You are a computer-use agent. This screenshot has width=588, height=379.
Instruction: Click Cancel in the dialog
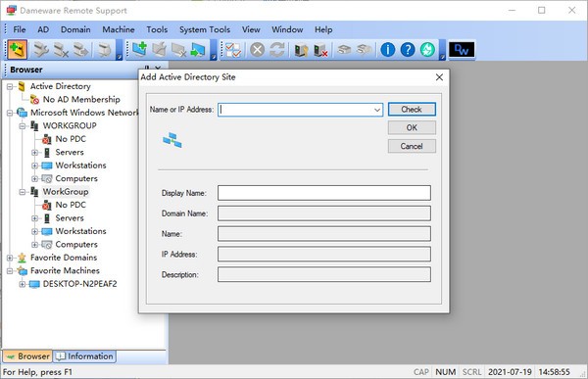(x=412, y=146)
